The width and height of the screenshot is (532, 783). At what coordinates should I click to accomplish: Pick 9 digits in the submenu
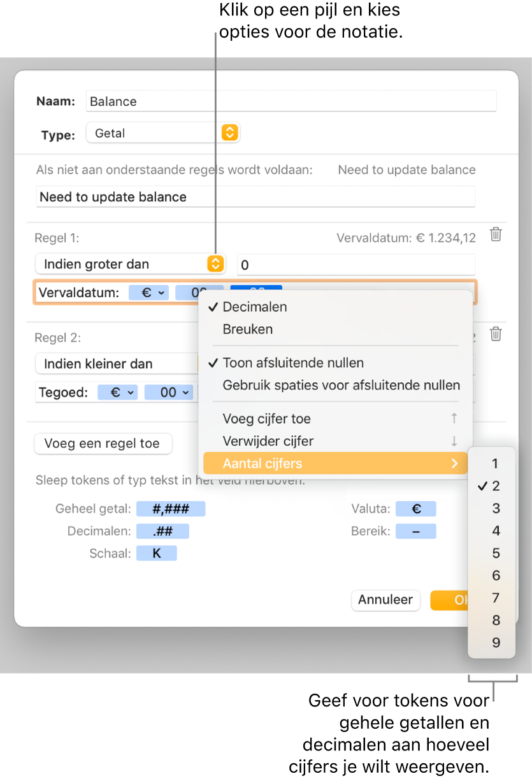coord(495,643)
